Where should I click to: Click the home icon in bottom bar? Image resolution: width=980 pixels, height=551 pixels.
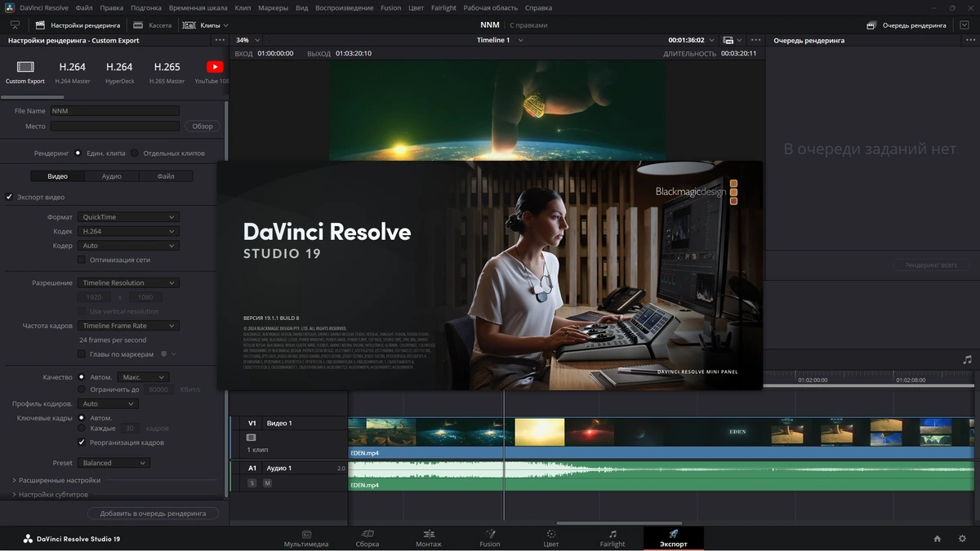click(x=938, y=539)
